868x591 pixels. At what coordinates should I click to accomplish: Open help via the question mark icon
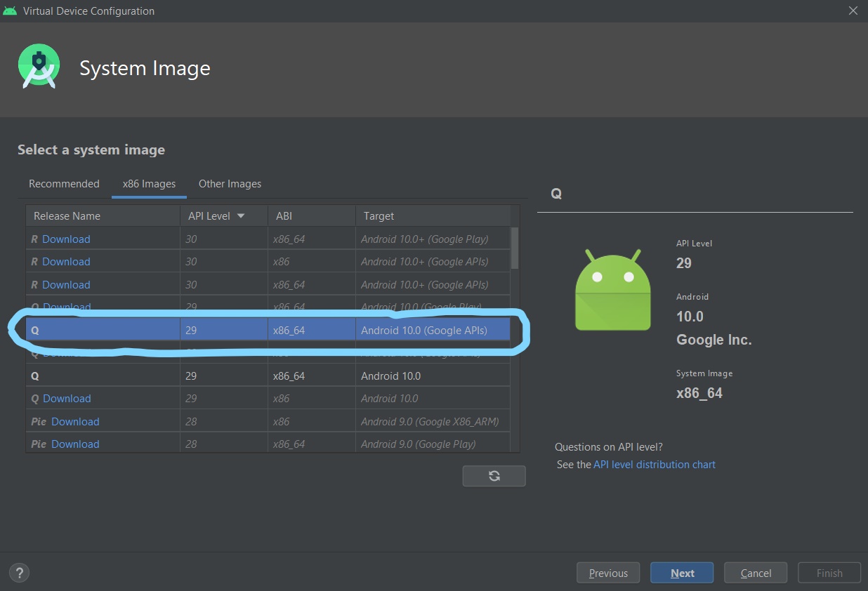[19, 573]
